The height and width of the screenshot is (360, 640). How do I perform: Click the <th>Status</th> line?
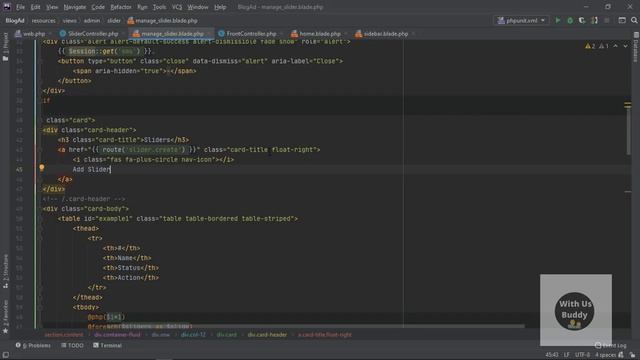(131, 268)
